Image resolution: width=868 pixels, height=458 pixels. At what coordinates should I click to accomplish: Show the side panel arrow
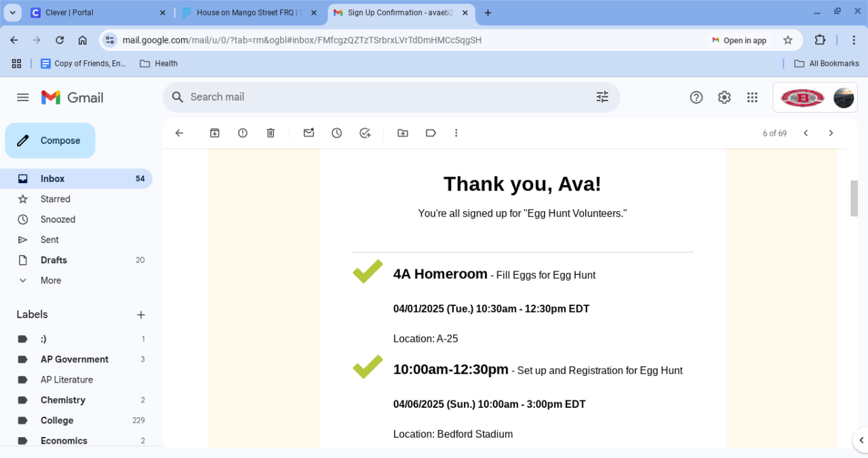(861, 440)
